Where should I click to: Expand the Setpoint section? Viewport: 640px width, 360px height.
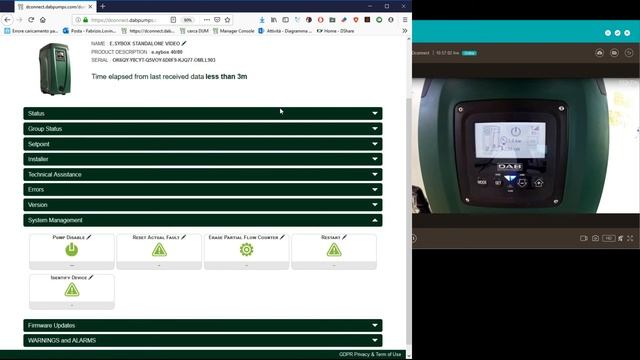point(203,144)
